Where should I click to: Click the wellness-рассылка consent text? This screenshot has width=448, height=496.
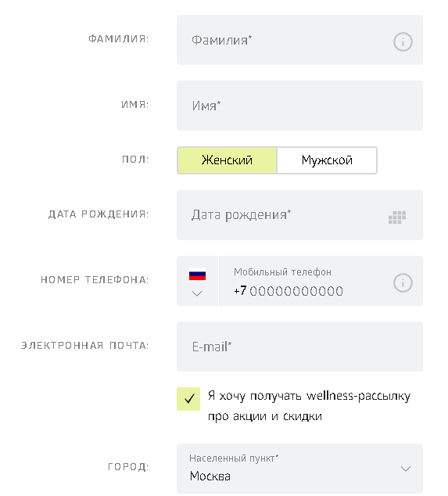[309, 406]
